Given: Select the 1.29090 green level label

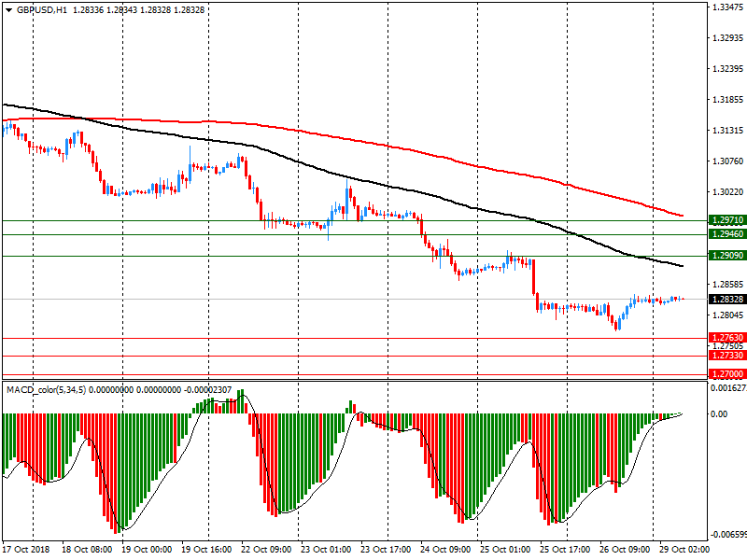Looking at the screenshot, I should pyautogui.click(x=727, y=255).
